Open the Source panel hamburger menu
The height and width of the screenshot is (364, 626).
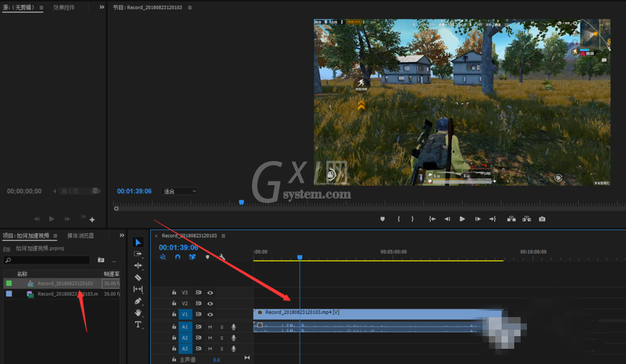click(x=41, y=7)
